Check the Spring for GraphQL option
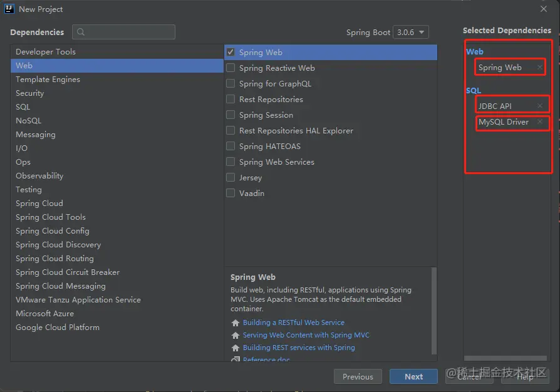The image size is (560, 392). (x=231, y=83)
